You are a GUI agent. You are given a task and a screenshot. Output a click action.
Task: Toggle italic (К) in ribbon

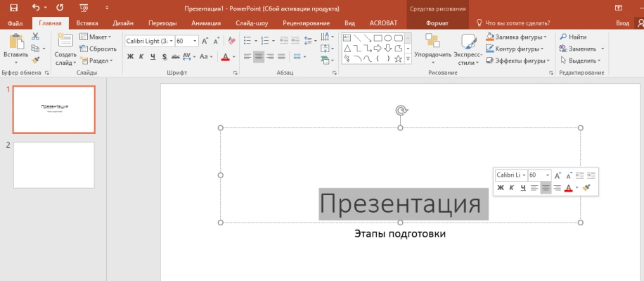(x=141, y=57)
